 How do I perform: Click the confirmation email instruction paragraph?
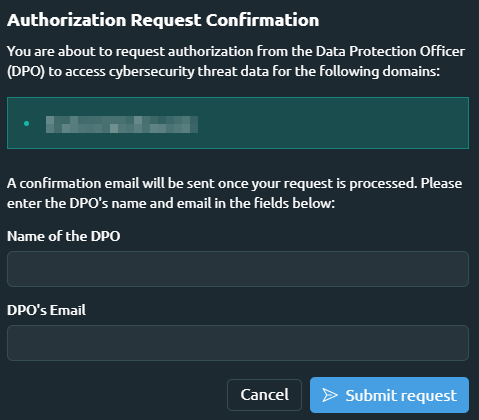[234, 193]
